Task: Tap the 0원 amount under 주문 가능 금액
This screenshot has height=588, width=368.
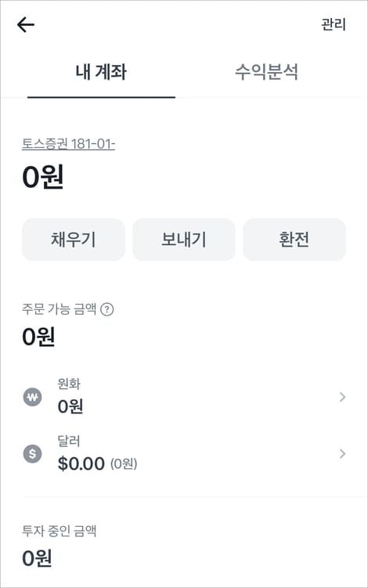Action: pos(38,337)
